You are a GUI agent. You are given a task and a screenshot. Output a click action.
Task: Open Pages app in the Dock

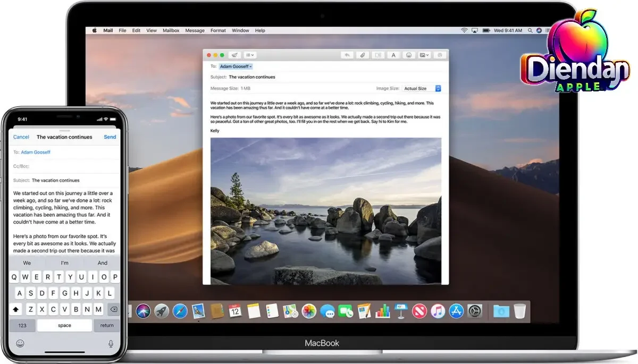click(364, 311)
